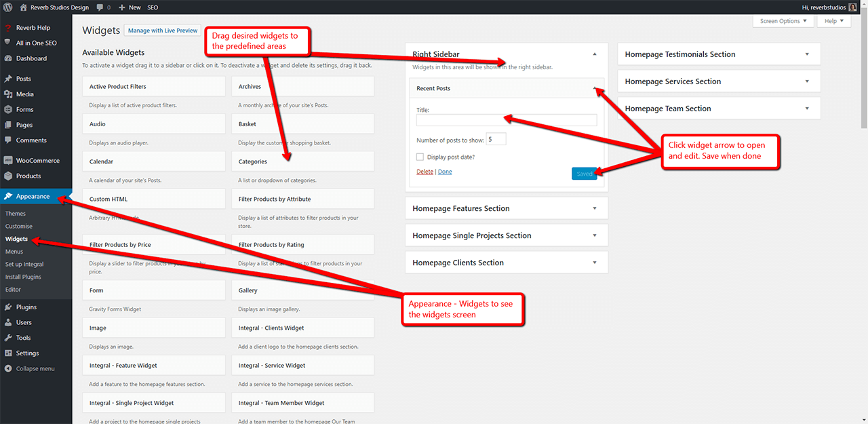
Task: Click the Collapse menu arrow icon
Action: 8,368
